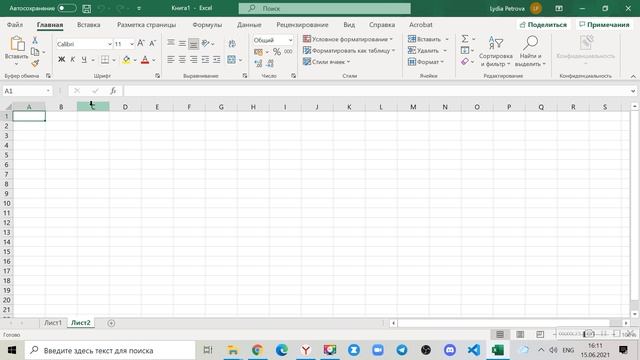
Task: Open Условное форматирование menu
Action: coord(348,39)
